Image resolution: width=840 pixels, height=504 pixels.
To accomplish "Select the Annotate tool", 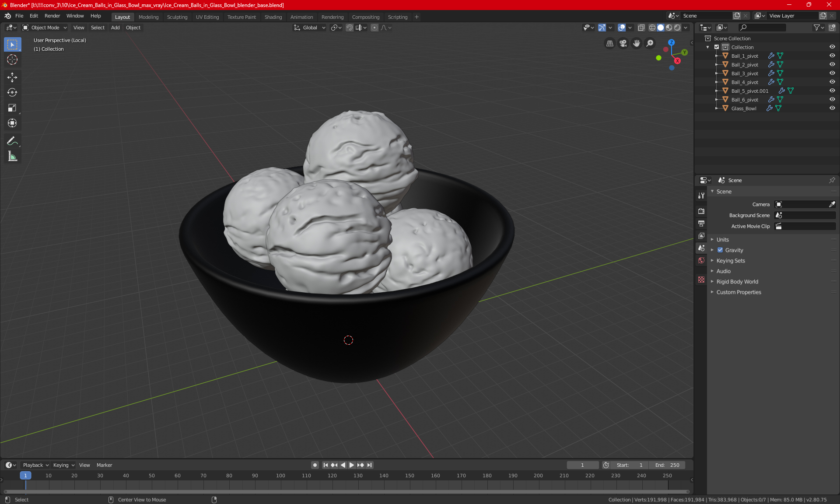I will pyautogui.click(x=12, y=141).
